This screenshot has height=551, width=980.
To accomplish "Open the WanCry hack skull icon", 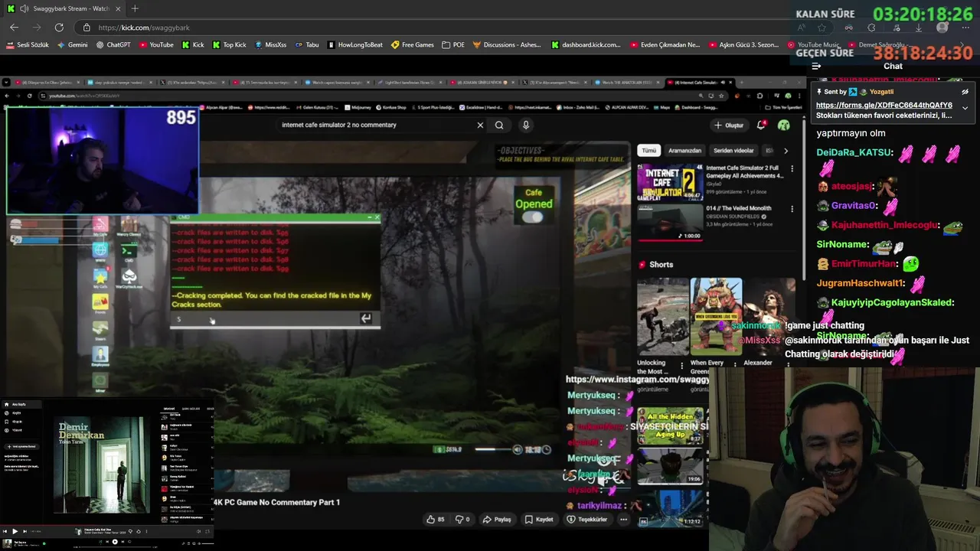I will [x=129, y=276].
